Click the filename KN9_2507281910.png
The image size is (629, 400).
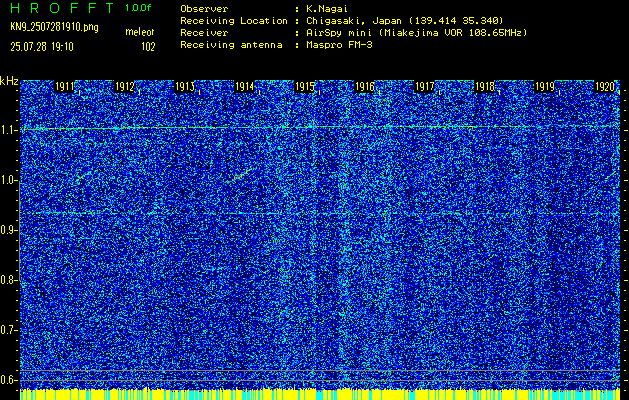54,27
